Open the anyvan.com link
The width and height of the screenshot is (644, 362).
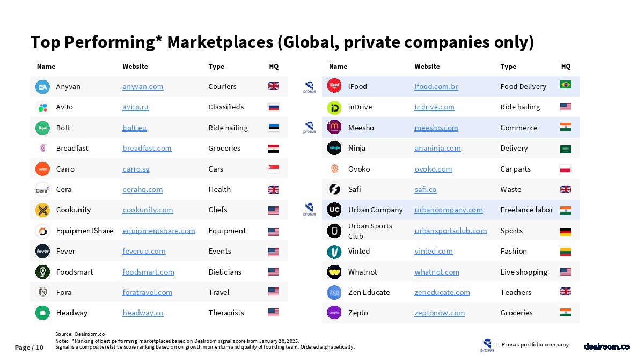tap(143, 86)
